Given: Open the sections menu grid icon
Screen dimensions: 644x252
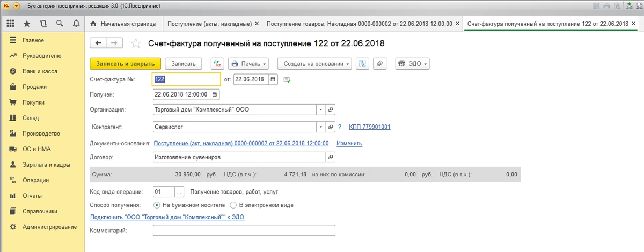Looking at the screenshot, I should point(10,24).
